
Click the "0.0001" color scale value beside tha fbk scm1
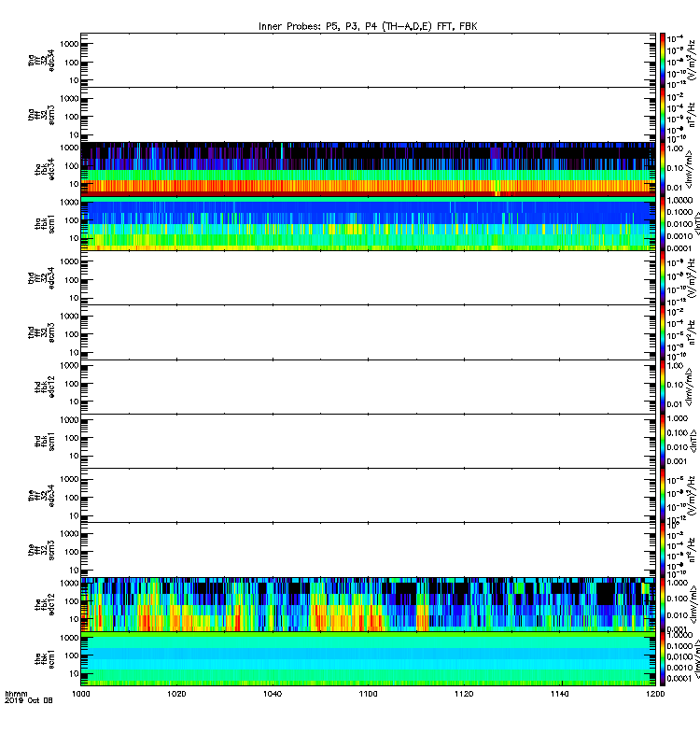pos(679,248)
